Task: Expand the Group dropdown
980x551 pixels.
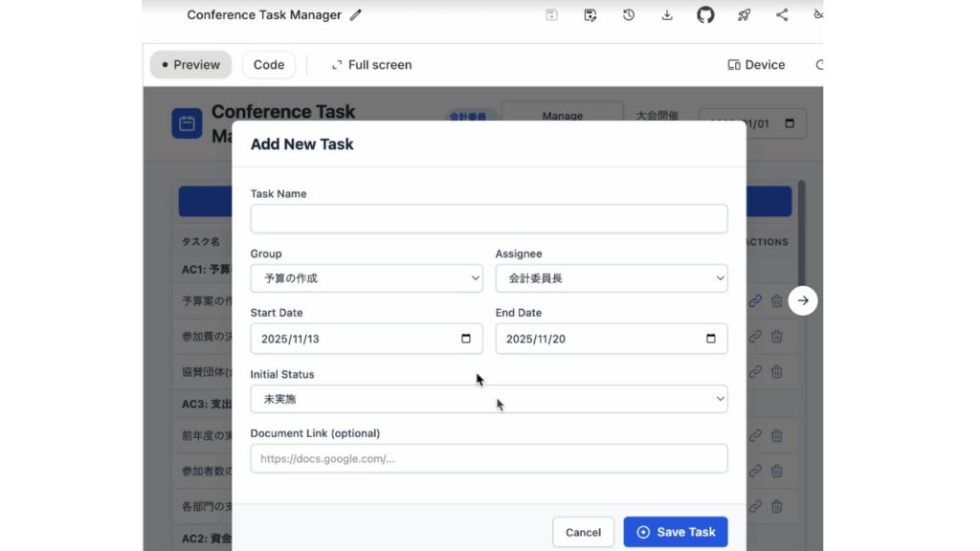Action: [367, 278]
